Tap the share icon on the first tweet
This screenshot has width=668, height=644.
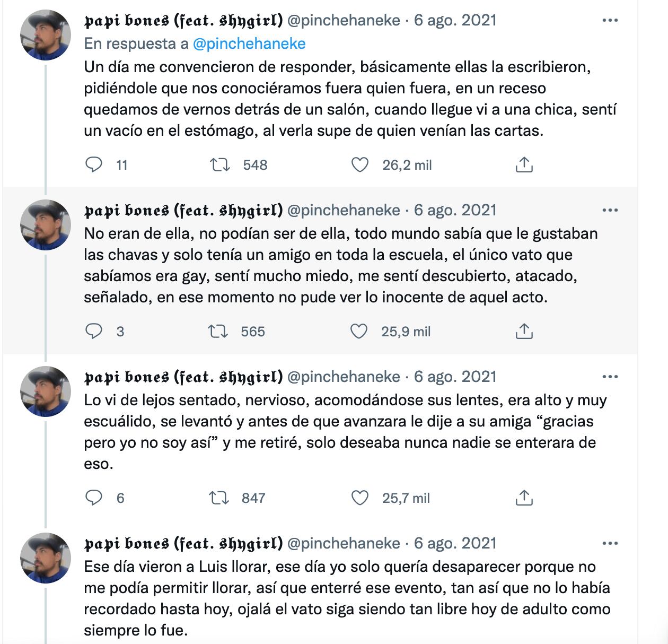click(525, 165)
